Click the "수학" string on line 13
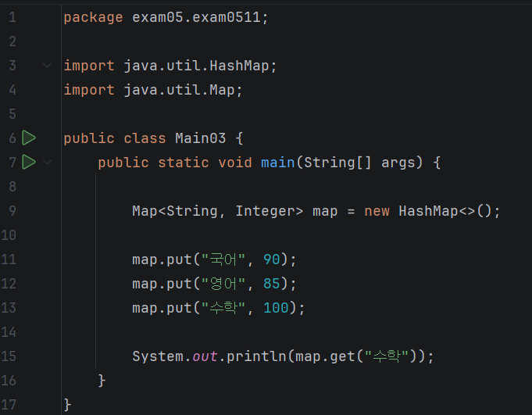The width and height of the screenshot is (532, 415). click(223, 308)
